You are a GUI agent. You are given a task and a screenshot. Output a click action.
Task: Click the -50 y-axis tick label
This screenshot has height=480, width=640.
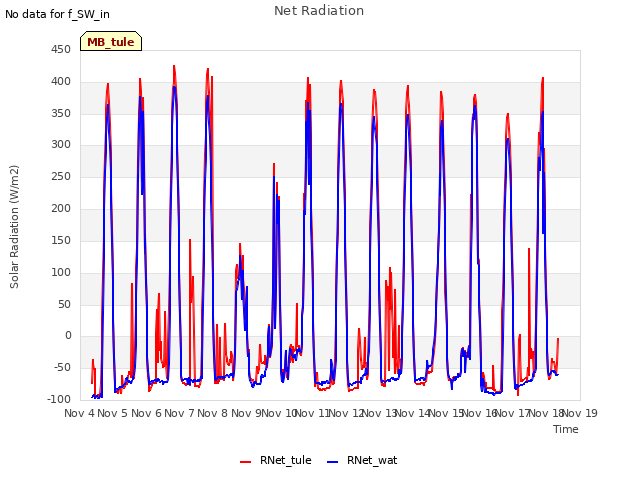pyautogui.click(x=62, y=367)
